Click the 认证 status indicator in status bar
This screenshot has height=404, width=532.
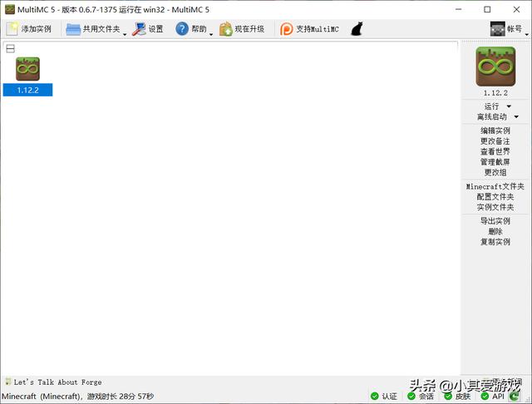tap(384, 397)
